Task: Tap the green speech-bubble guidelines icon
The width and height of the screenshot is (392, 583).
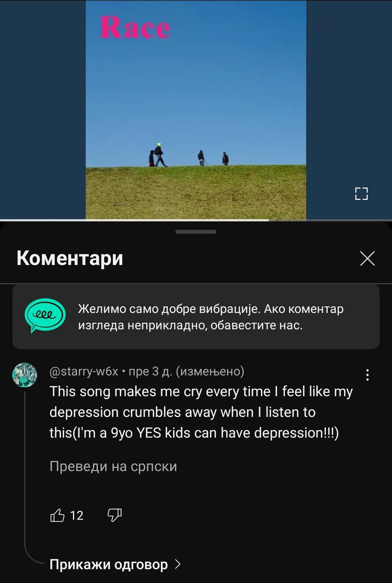Action: 45,315
